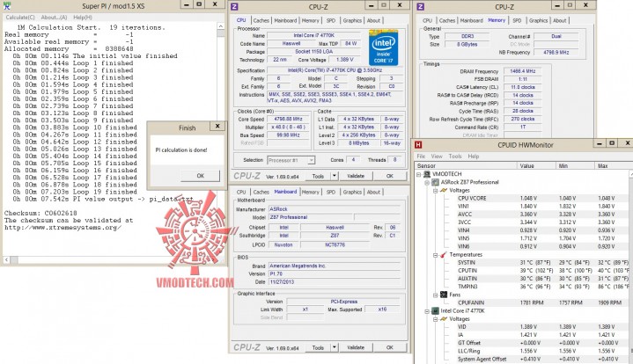Open the Tools menu in HWMonitor
Viewport: 633px width, 364px height.
tap(455, 156)
